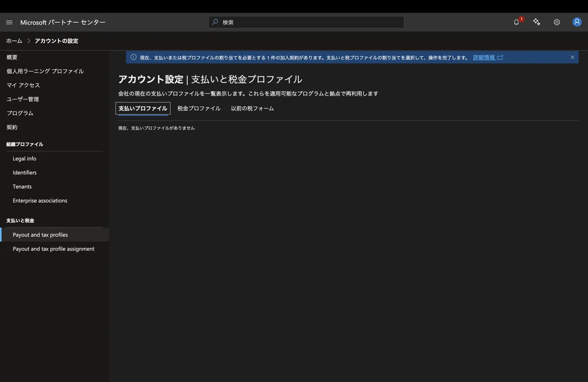588x382 pixels.
Task: Open the 詳細情報 link
Action: click(x=484, y=57)
